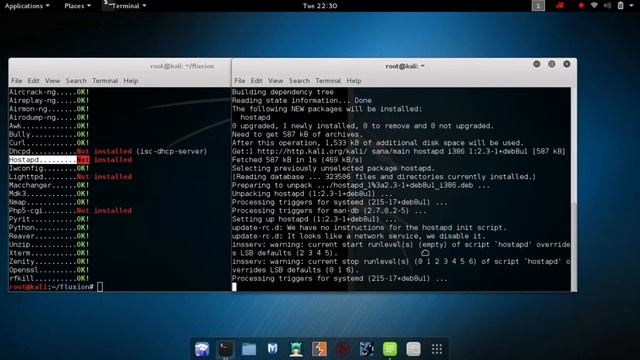Open the Terminal icon in the dock
This screenshot has width=640, height=360.
[x=225, y=349]
